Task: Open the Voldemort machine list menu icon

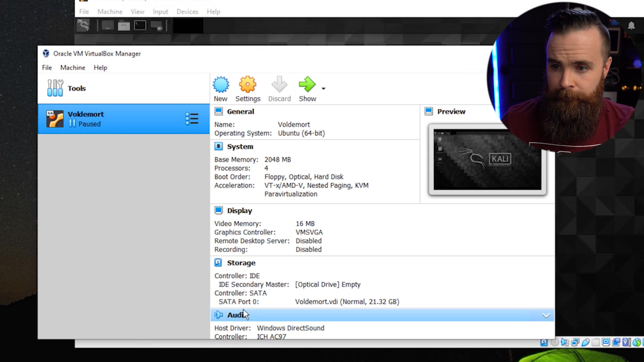Action: pyautogui.click(x=192, y=119)
